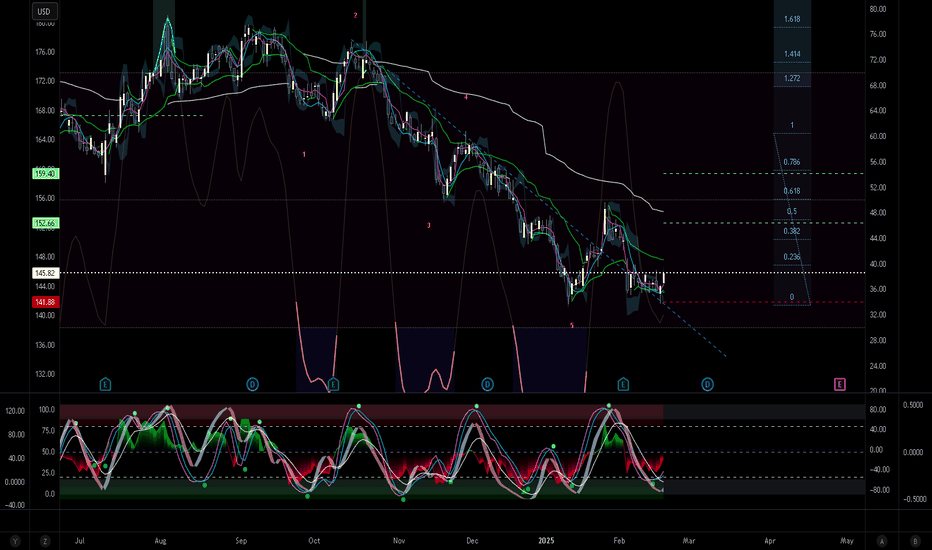
Task: Click the dividend D marker above Sep
Action: [252, 384]
